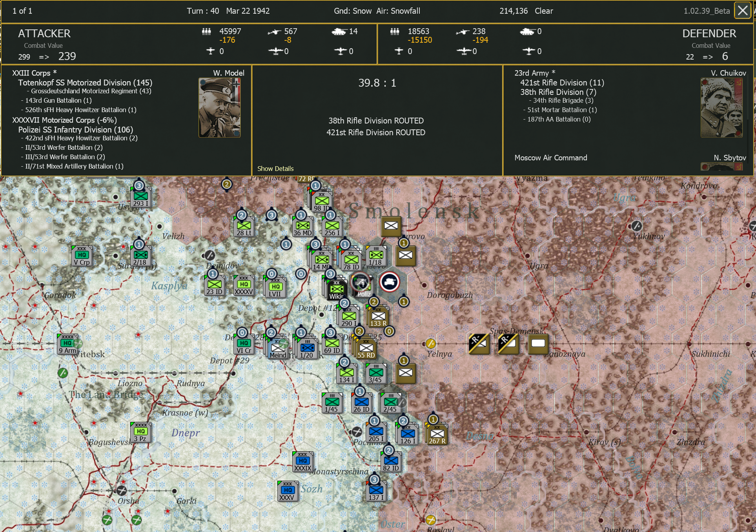
Task: Select the 256 I unit counter
Action: [332, 227]
